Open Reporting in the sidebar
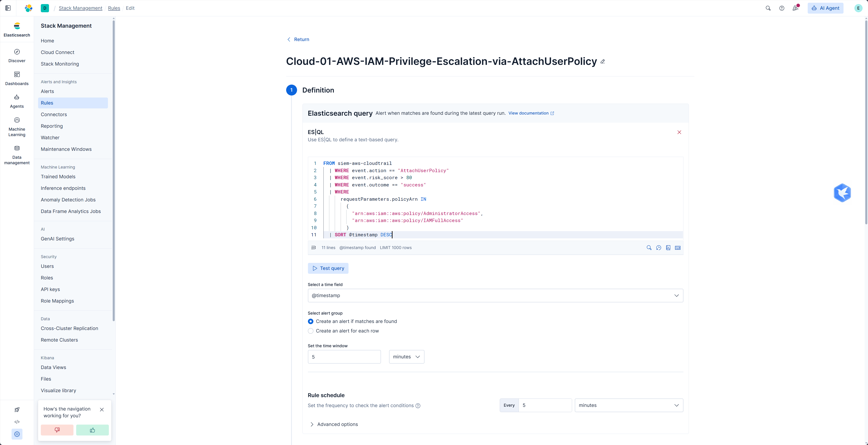 [x=51, y=126]
